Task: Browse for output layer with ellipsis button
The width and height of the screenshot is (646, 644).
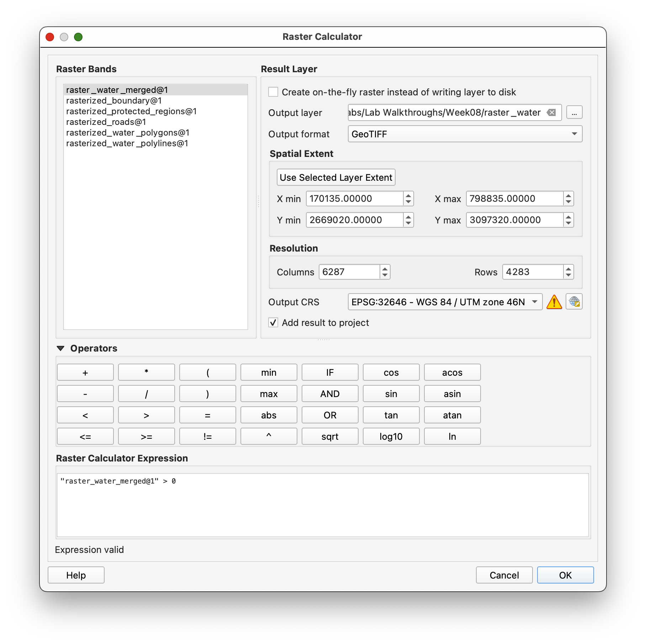Action: [574, 112]
